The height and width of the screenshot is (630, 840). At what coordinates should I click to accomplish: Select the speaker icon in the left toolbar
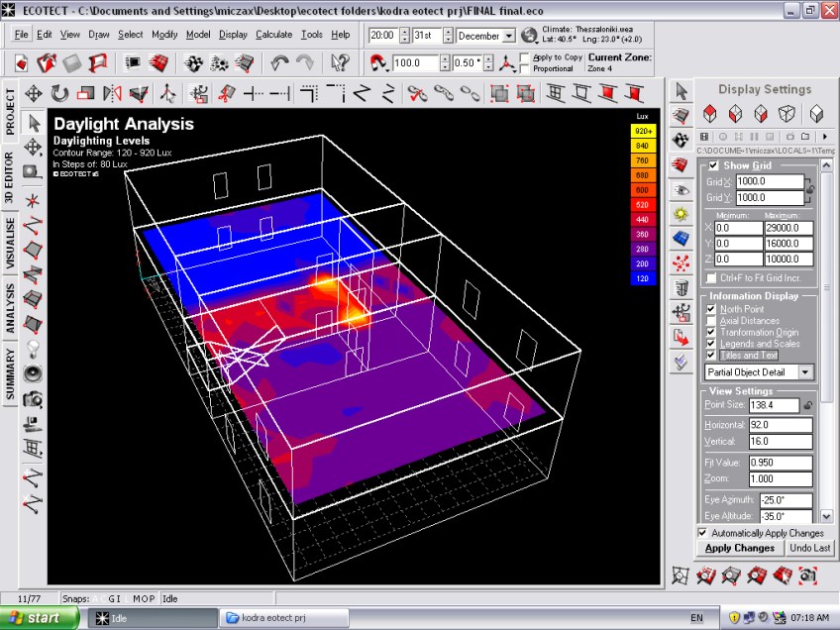pyautogui.click(x=33, y=373)
